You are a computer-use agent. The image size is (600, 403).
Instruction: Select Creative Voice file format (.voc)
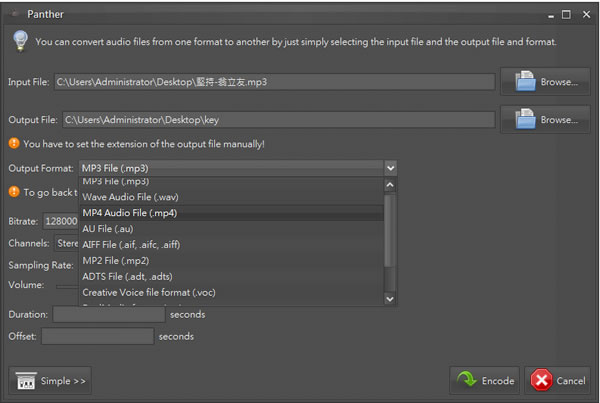pyautogui.click(x=231, y=292)
